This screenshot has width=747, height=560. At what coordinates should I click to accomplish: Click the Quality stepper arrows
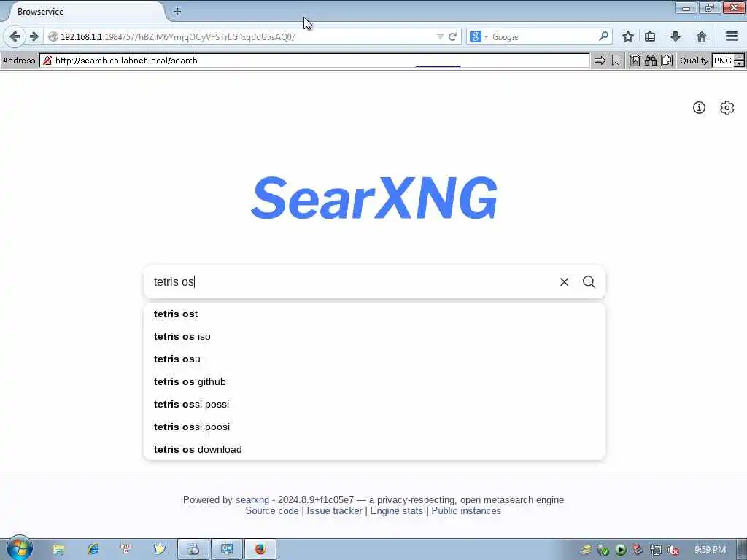(x=740, y=61)
